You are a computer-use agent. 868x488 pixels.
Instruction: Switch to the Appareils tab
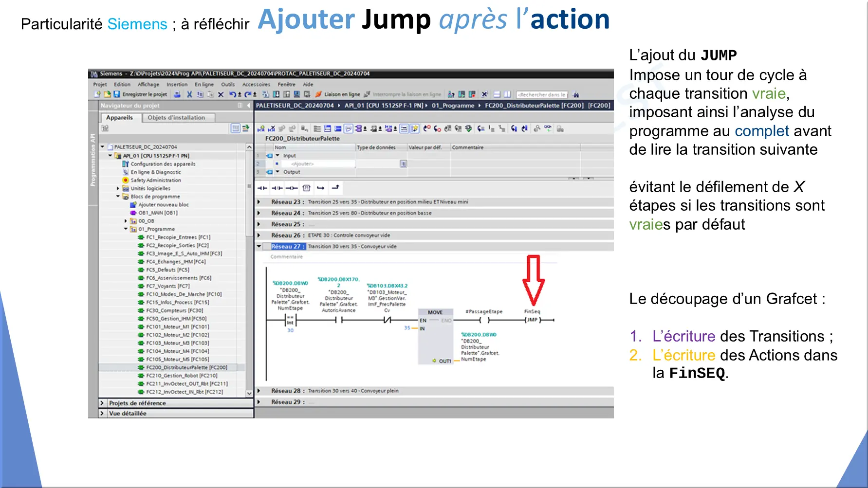(120, 117)
